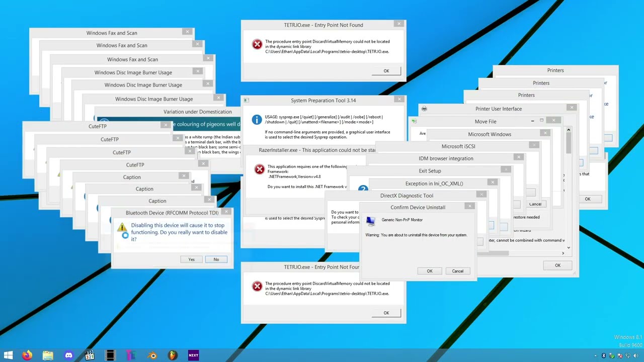Open File Explorer from the taskbar

point(48,355)
